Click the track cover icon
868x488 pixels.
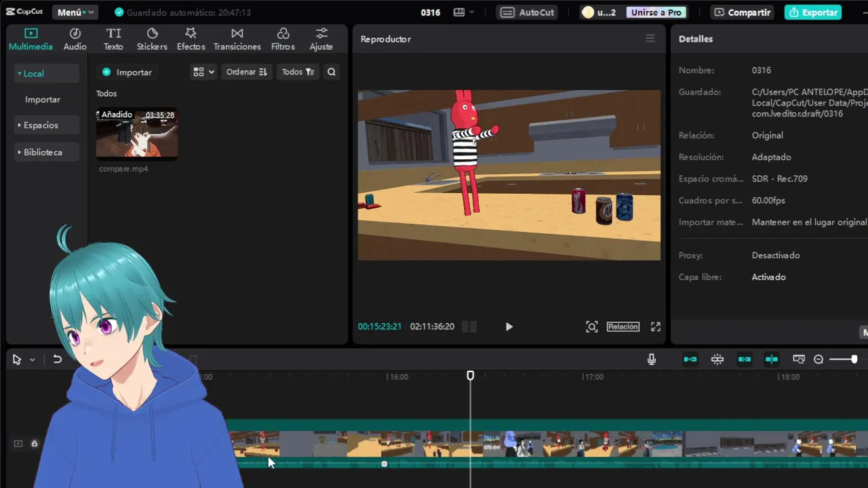(x=18, y=444)
